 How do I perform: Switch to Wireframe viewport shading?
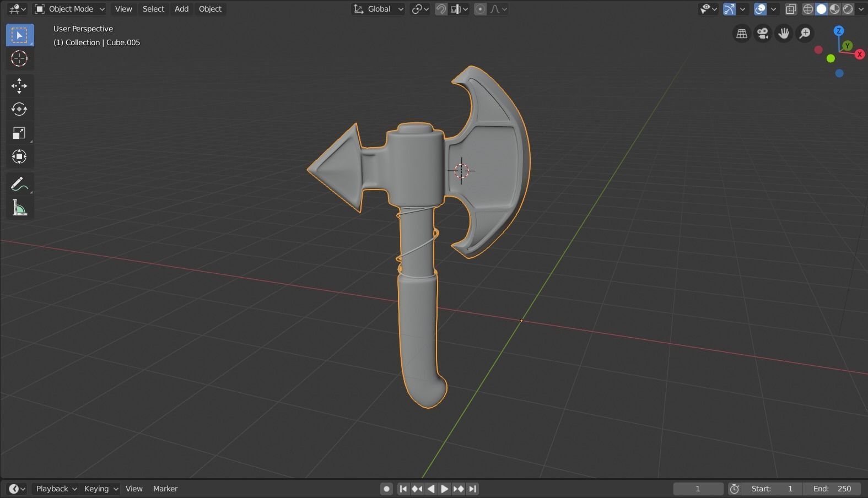coord(808,9)
